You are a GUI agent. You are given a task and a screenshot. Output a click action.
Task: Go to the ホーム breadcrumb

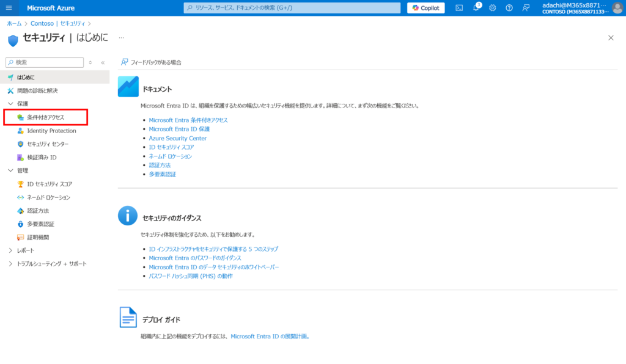[x=14, y=24]
